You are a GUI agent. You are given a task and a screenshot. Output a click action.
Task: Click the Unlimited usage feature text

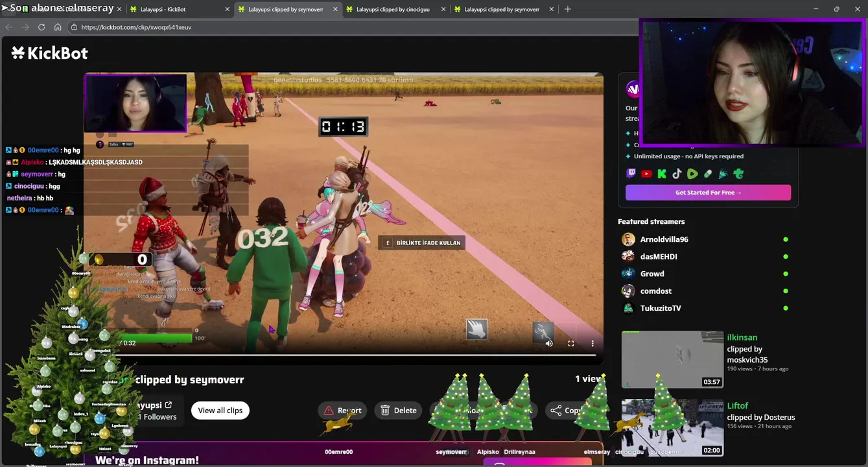click(688, 156)
